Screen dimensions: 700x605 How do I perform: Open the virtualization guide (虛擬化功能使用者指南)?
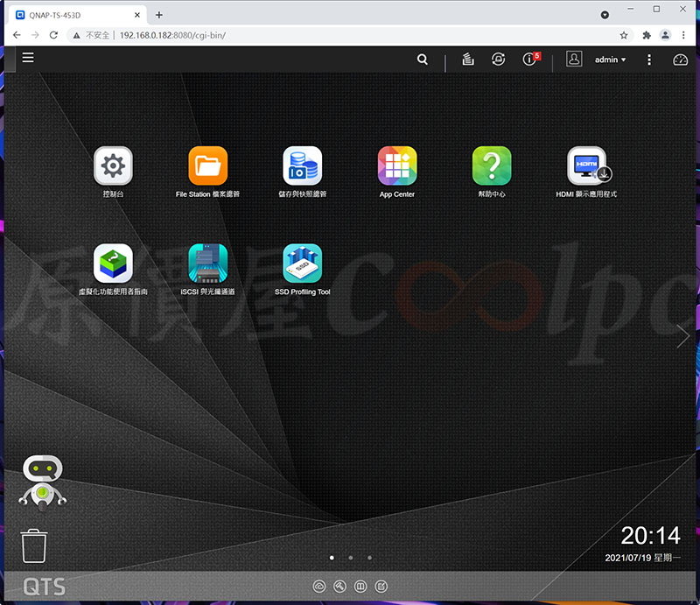(113, 264)
